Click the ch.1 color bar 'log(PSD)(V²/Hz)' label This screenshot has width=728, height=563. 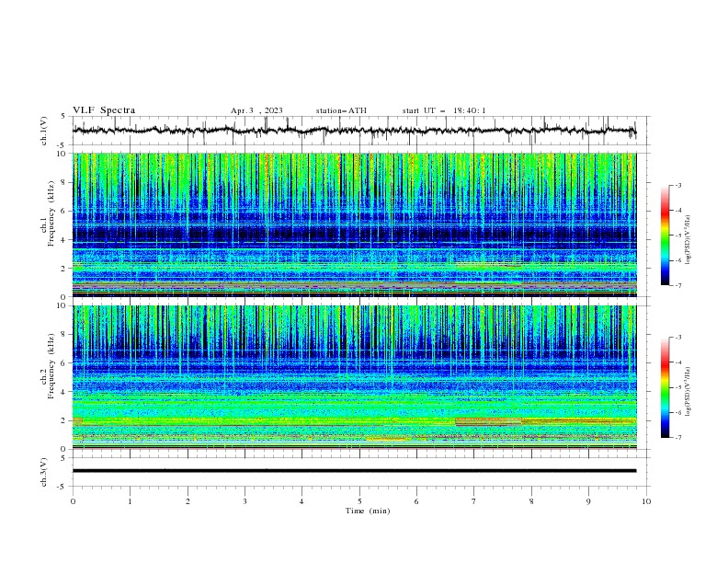pyautogui.click(x=688, y=239)
